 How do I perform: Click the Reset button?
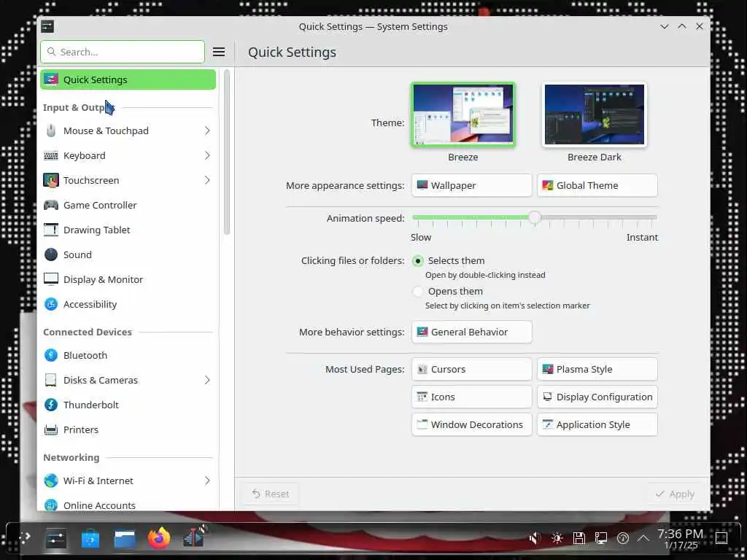click(x=270, y=494)
